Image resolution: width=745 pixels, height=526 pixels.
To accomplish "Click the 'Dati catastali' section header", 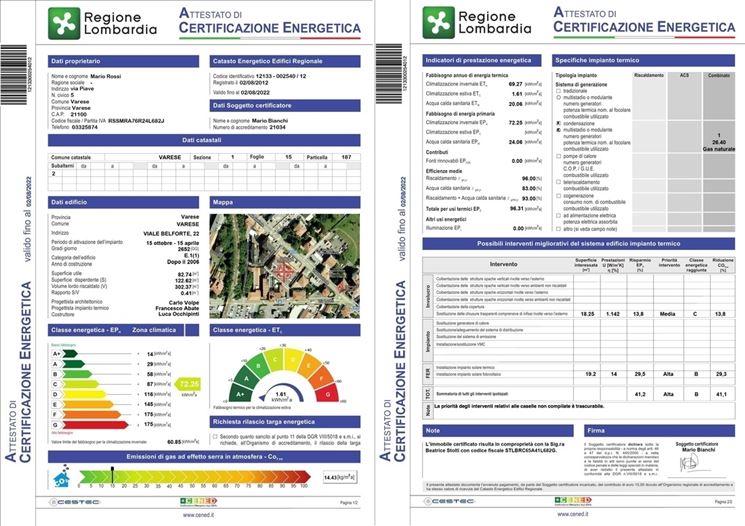I will click(204, 140).
